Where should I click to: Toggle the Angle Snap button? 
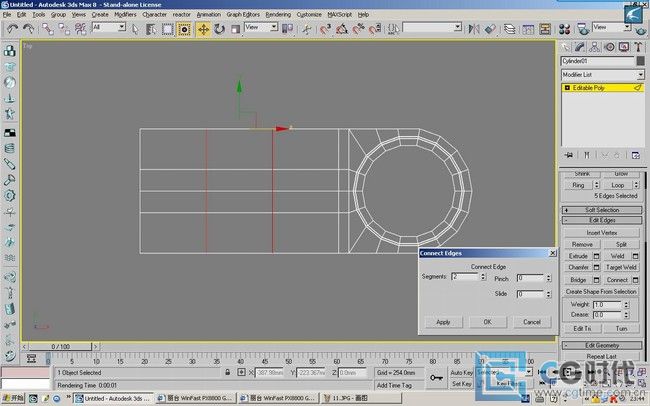[342, 29]
